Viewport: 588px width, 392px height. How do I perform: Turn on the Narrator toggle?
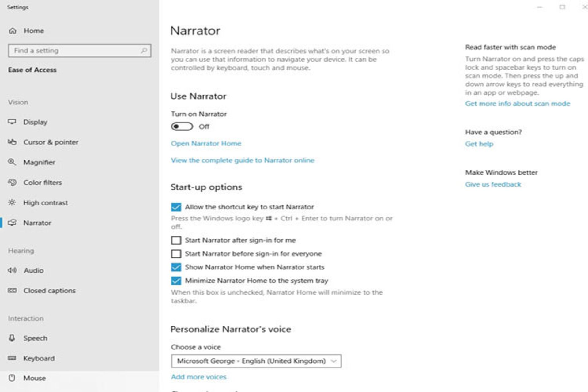(182, 126)
